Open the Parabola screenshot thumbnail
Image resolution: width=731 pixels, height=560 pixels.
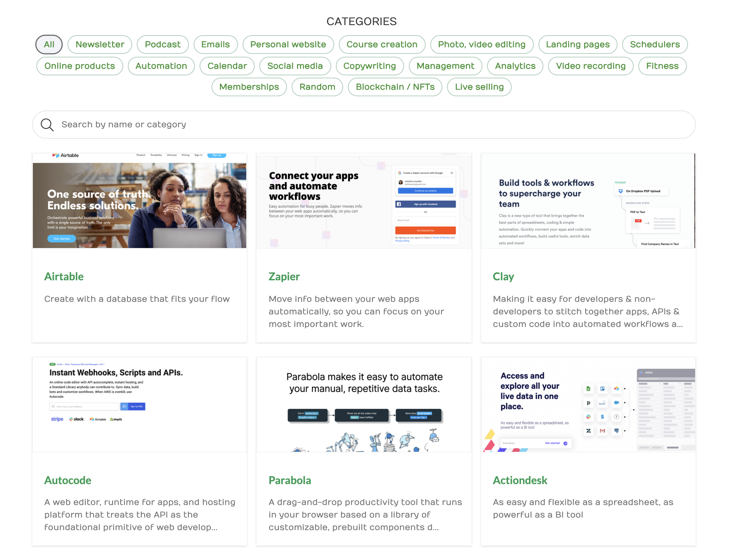point(364,404)
